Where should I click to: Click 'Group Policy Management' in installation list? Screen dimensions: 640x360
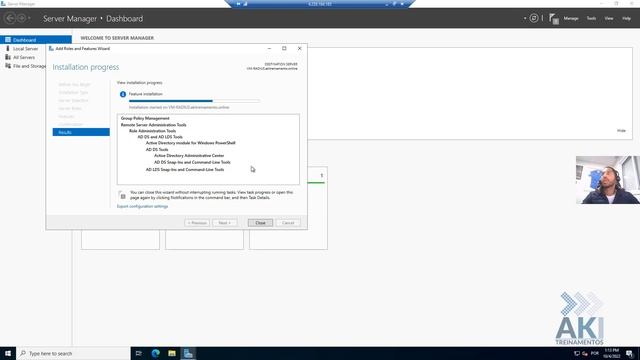pyautogui.click(x=145, y=118)
